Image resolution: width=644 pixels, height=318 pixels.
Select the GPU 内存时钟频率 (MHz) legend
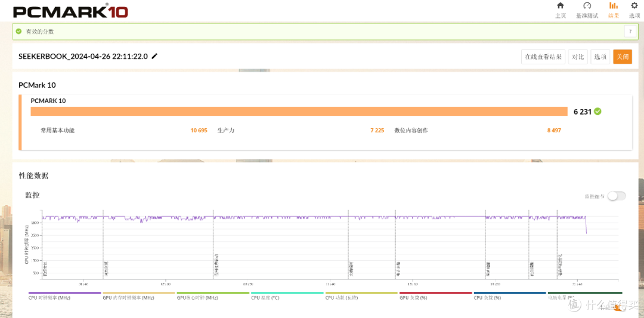pyautogui.click(x=139, y=296)
